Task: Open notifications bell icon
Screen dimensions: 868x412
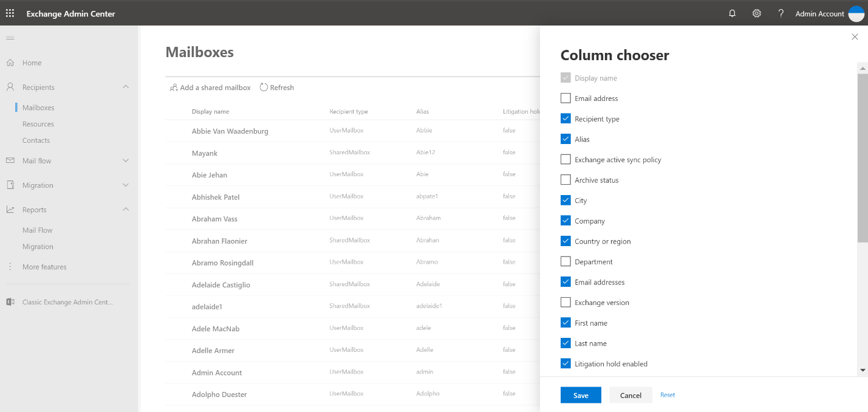Action: (x=733, y=13)
